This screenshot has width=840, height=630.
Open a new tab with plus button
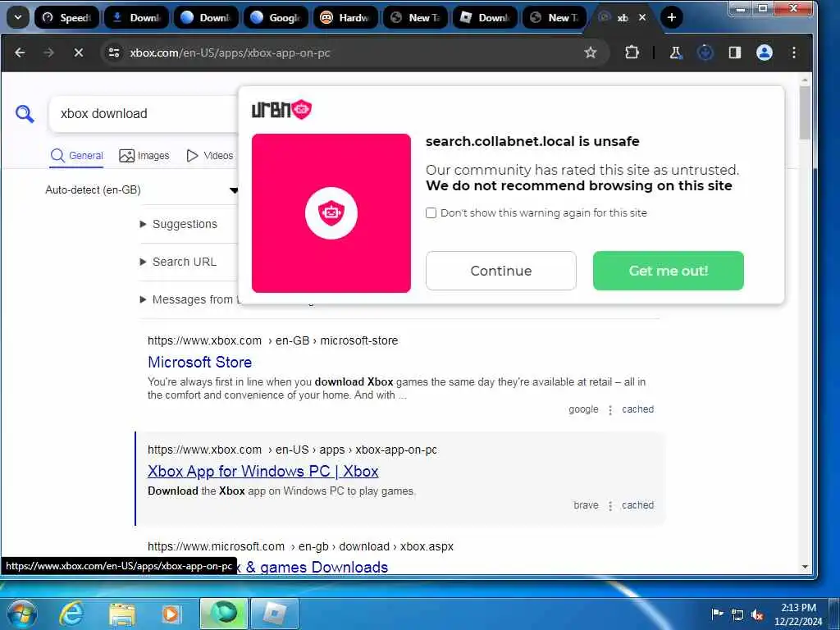[671, 18]
